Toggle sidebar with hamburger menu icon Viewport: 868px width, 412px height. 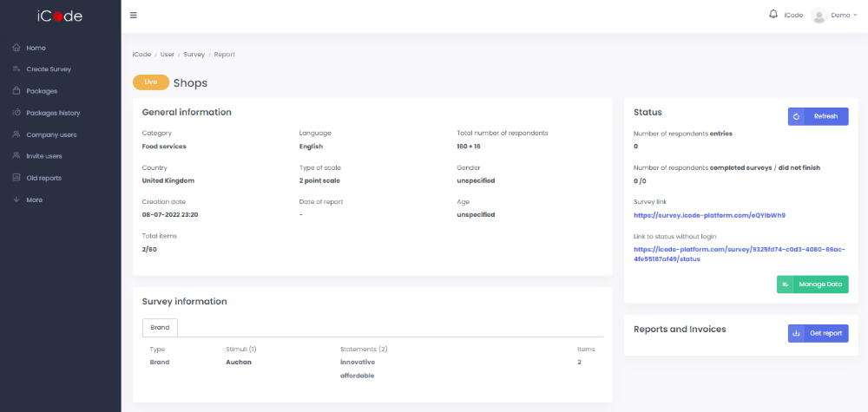click(x=133, y=16)
